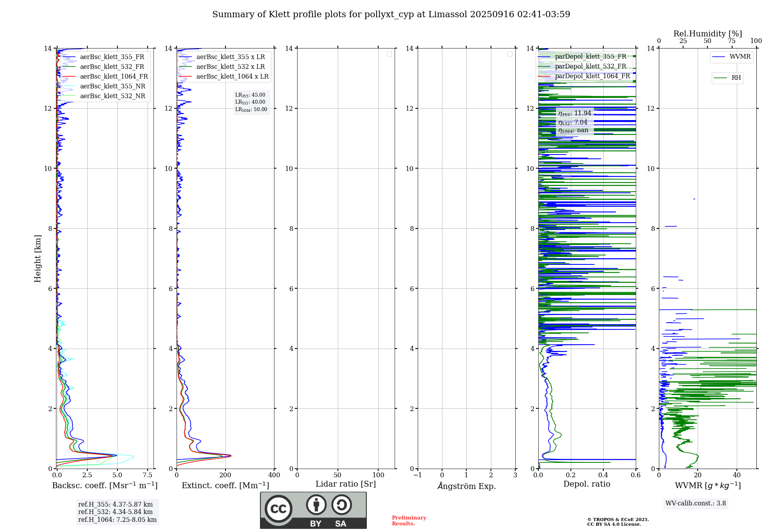The width and height of the screenshot is (783, 532).
Task: Click legend entry parDepol_klett_532_FR
Action: click(x=583, y=66)
